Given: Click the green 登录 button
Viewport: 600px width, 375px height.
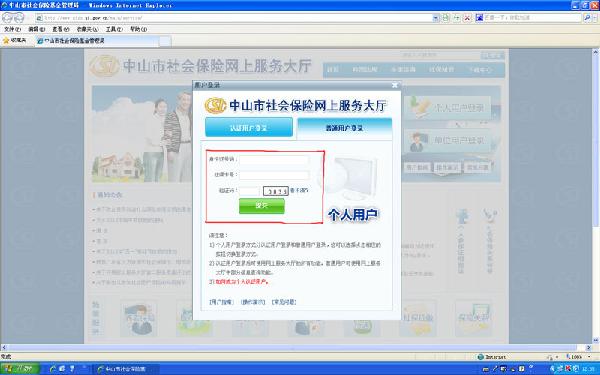Looking at the screenshot, I should point(262,206).
